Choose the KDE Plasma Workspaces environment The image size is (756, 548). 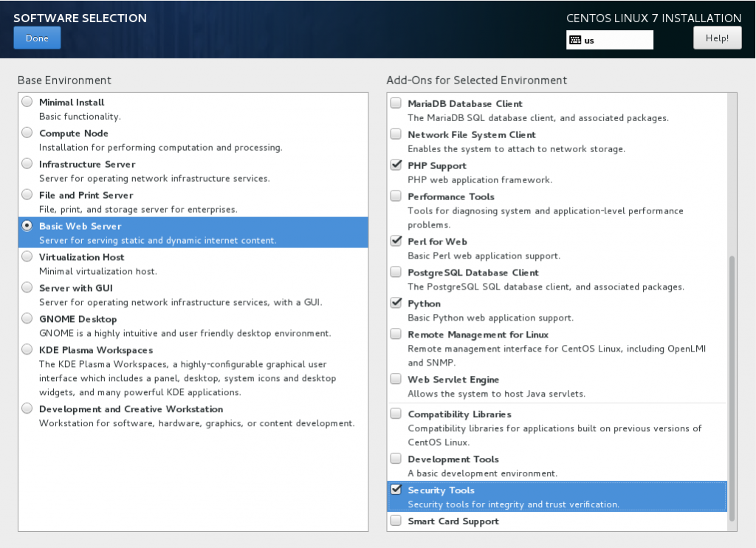click(27, 349)
